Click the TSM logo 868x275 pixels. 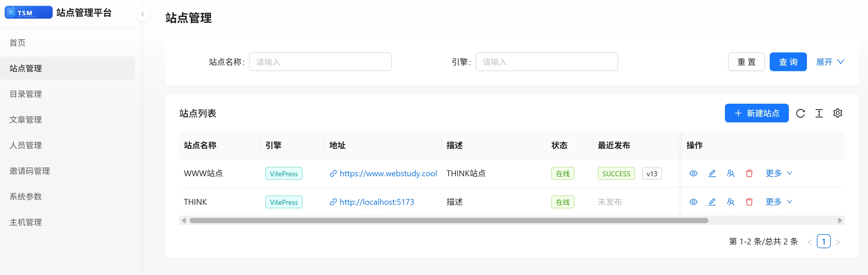click(29, 13)
